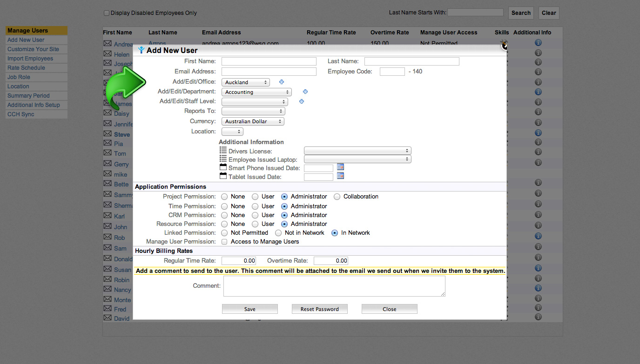The image size is (640, 364).
Task: Expand the Currency dropdown showing Australian Dollar
Action: click(253, 121)
